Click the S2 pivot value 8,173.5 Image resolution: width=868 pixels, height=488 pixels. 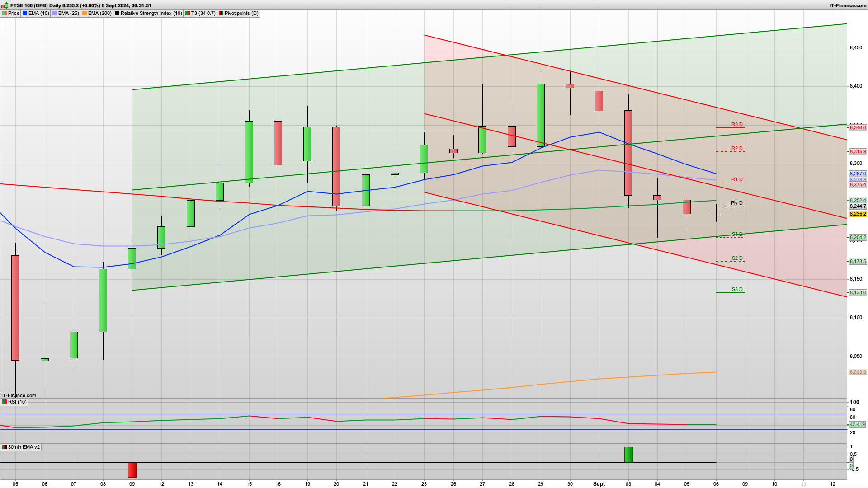(858, 261)
